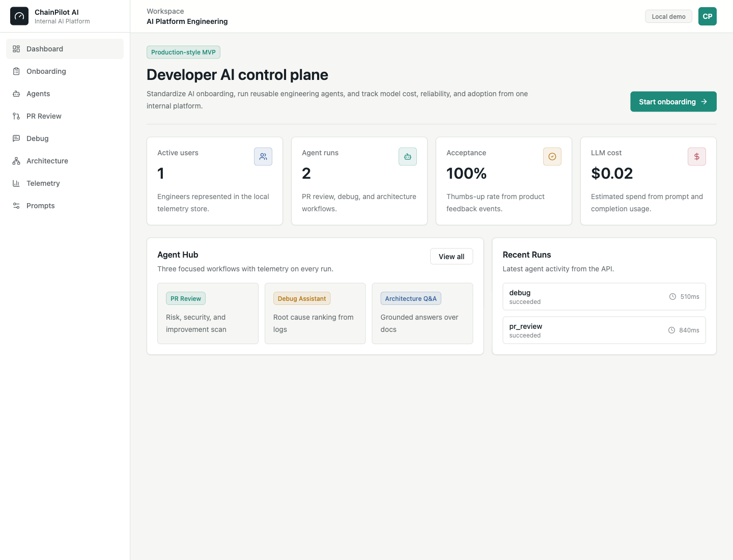733x560 pixels.
Task: Click the Developer AI control plane heading
Action: (x=237, y=75)
